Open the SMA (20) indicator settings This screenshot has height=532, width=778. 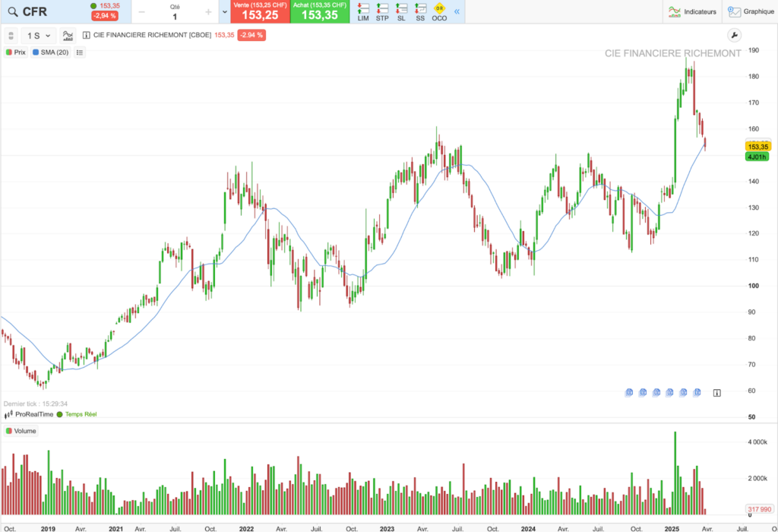[51, 52]
